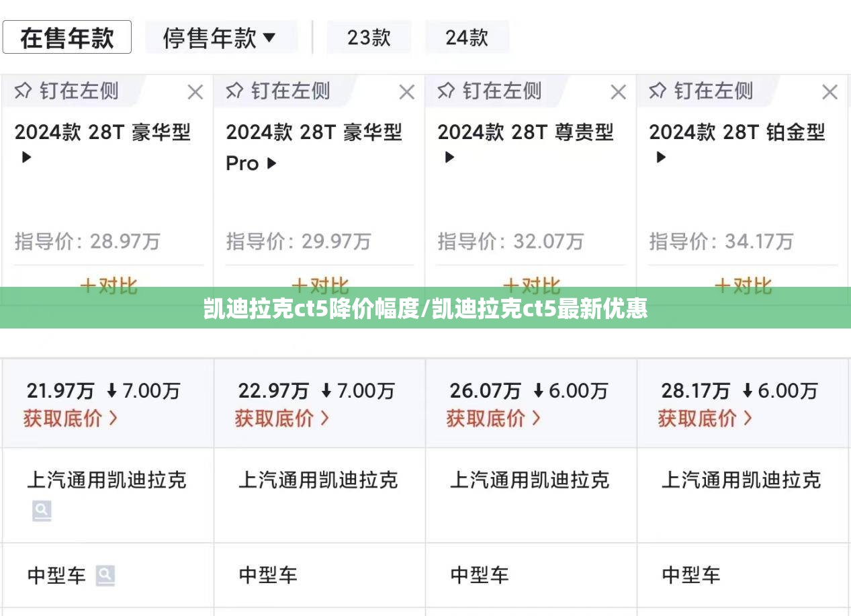
Task: Pin the 28T 尊贵型 column to the left
Action: [490, 91]
